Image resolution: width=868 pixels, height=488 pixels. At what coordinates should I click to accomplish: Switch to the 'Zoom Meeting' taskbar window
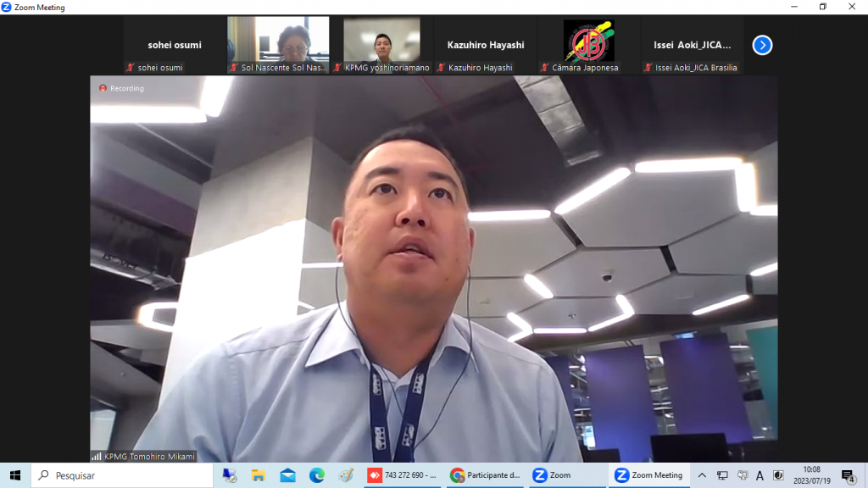648,475
